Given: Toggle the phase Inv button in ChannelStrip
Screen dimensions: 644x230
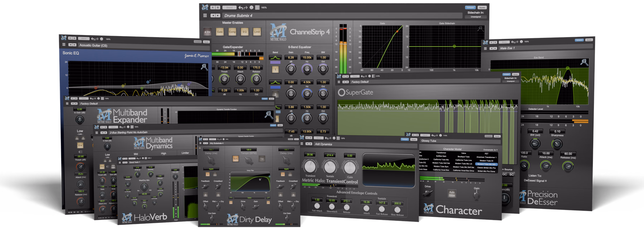Looking at the screenshot, I should (x=208, y=32).
